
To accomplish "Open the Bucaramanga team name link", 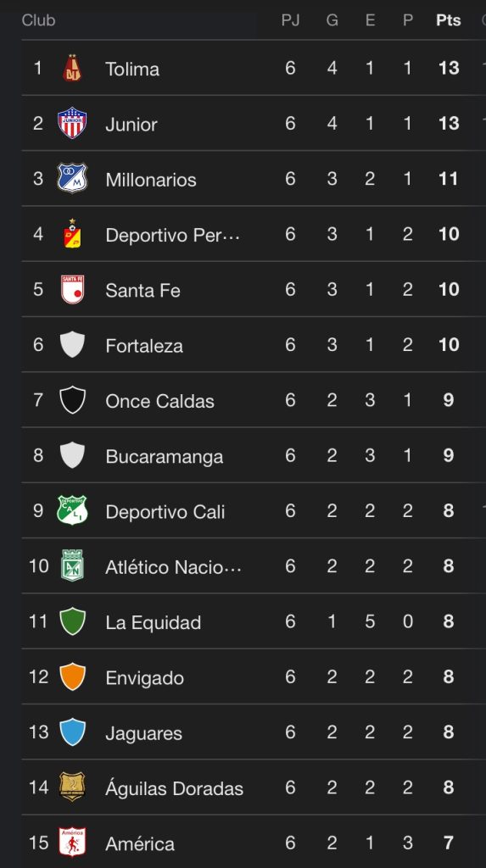I will coord(164,457).
